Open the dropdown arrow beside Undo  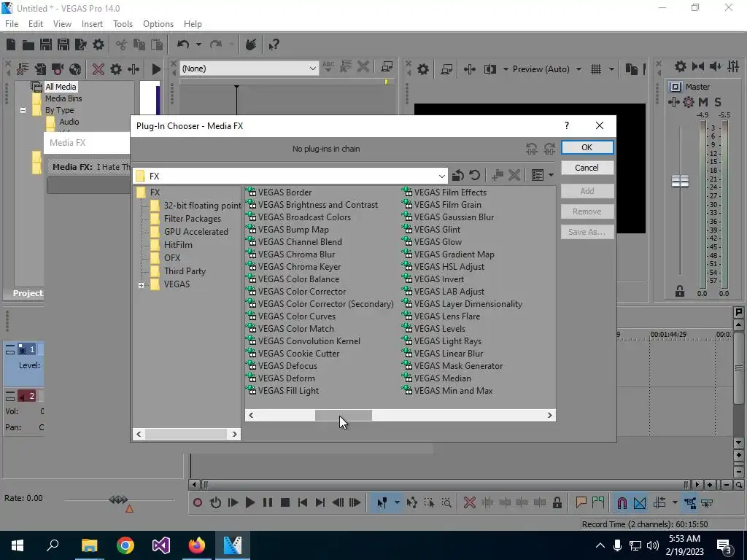pos(198,44)
